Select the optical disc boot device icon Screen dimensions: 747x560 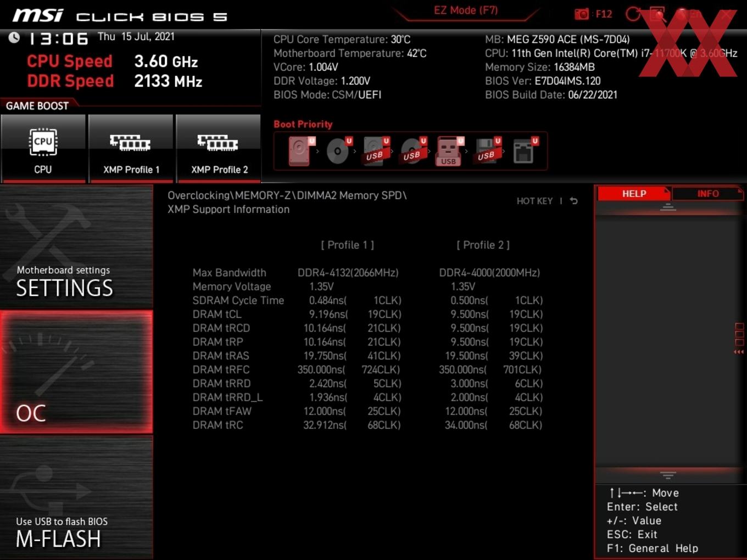coord(339,151)
